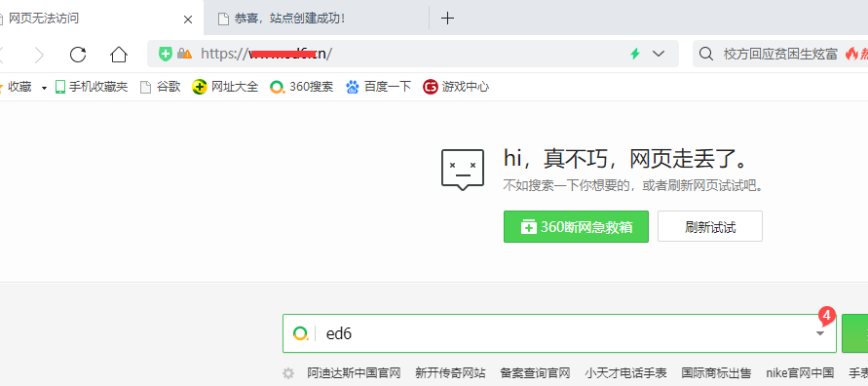Select the 网页无法访问 tab

[100, 19]
